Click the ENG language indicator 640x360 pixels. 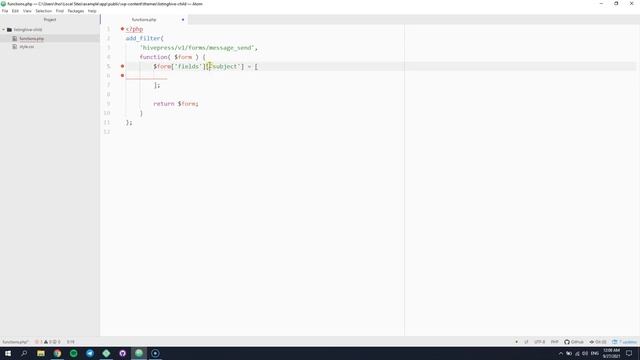click(595, 353)
